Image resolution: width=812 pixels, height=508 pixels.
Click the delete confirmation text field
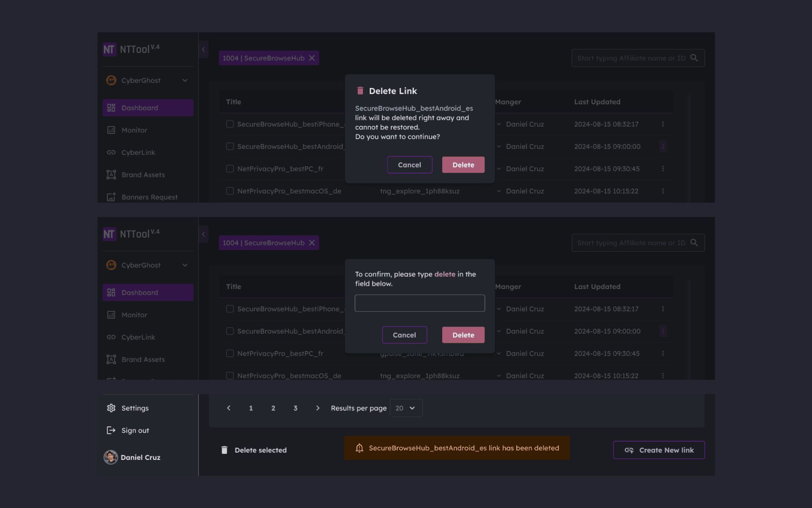pos(420,303)
